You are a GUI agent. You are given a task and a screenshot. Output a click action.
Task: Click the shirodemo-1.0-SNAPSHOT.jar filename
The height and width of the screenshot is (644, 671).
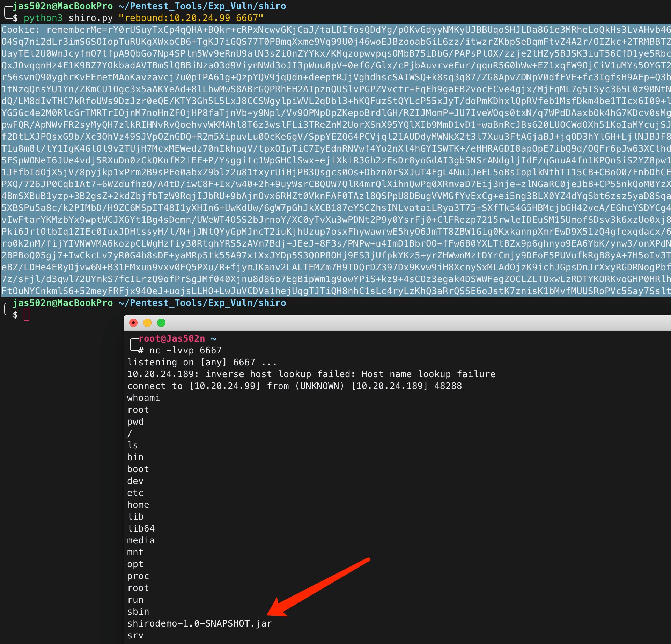click(199, 623)
